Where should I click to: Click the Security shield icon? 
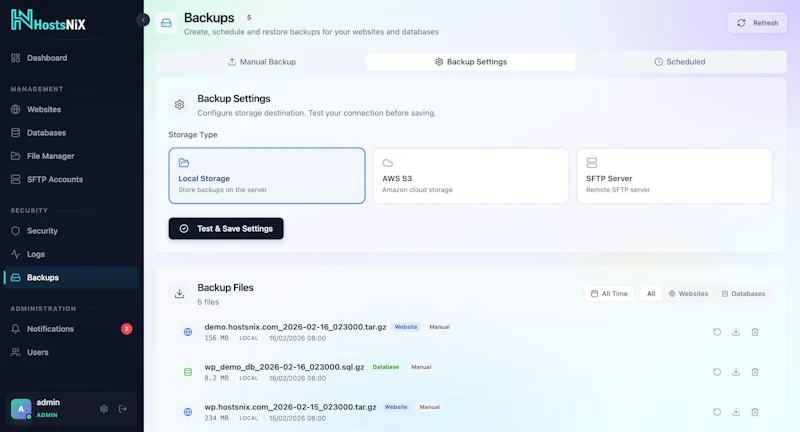[16, 231]
